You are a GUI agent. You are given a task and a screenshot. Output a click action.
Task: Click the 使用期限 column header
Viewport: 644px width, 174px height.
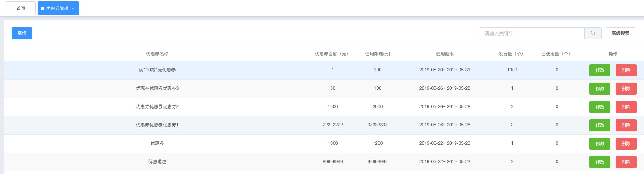[x=445, y=54]
